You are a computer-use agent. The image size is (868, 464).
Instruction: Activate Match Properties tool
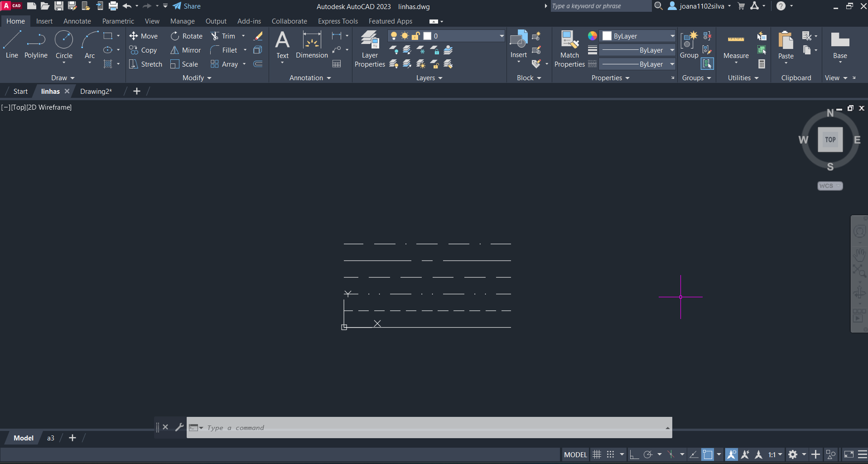(x=569, y=48)
